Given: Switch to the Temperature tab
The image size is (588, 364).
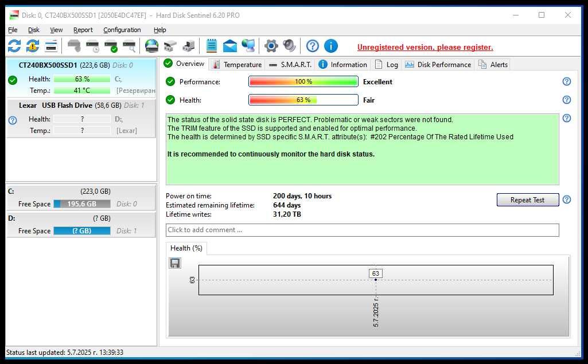Looking at the screenshot, I should click(237, 64).
